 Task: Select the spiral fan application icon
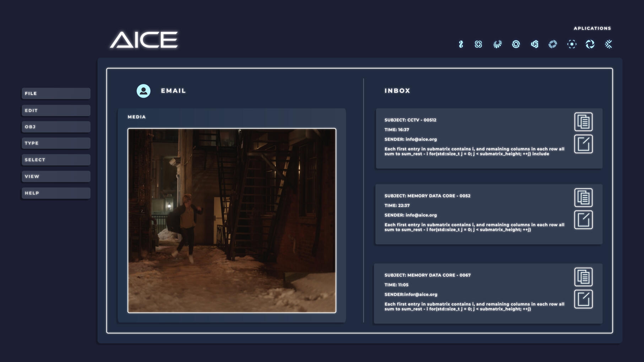(x=497, y=44)
